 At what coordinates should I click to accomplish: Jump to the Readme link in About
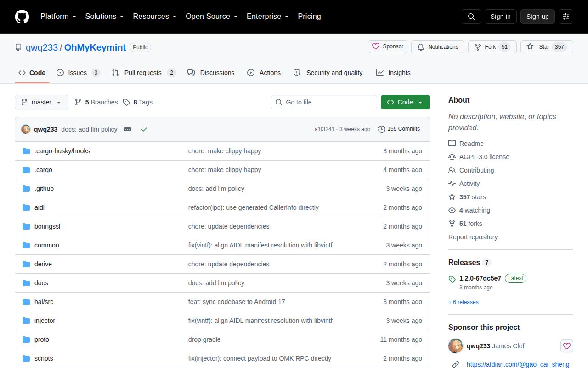click(x=466, y=144)
